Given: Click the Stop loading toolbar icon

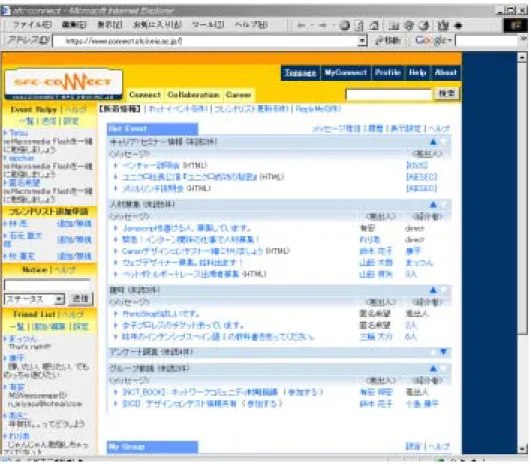Looking at the screenshot, I should tap(345, 25).
